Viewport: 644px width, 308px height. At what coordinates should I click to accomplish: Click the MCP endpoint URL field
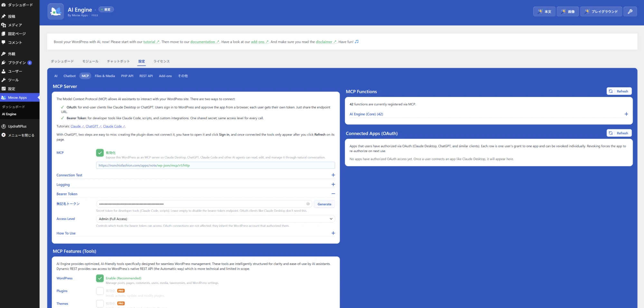pyautogui.click(x=215, y=165)
